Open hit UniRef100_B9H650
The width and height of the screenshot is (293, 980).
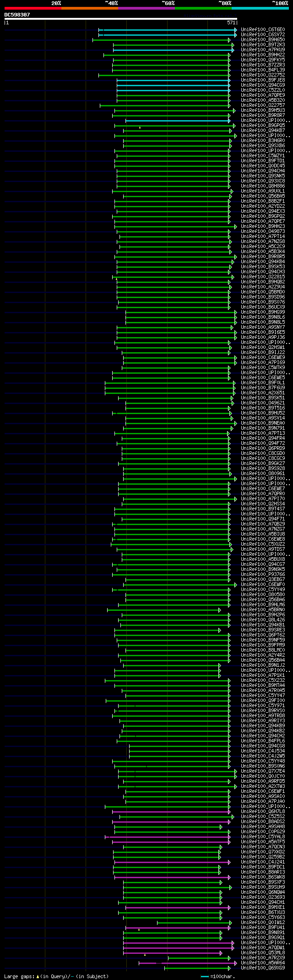[263, 40]
